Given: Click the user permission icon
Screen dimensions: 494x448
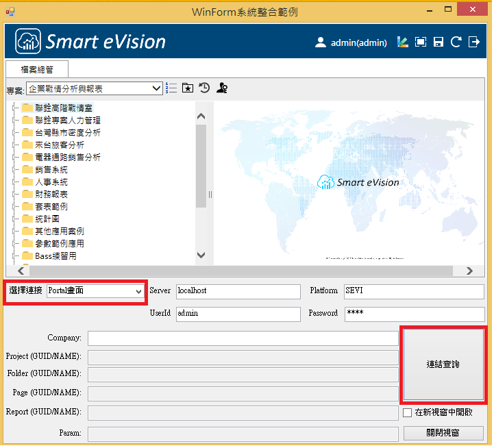Looking at the screenshot, I should (223, 88).
